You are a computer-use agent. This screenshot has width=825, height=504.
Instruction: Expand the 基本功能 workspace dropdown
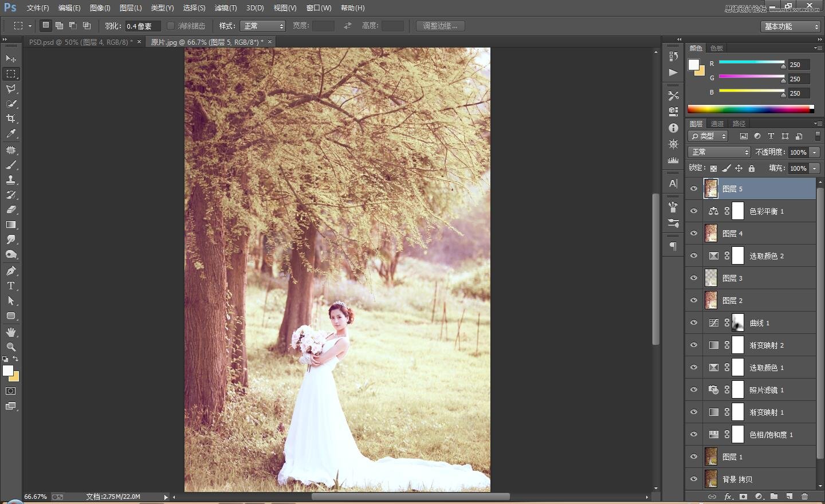click(791, 26)
